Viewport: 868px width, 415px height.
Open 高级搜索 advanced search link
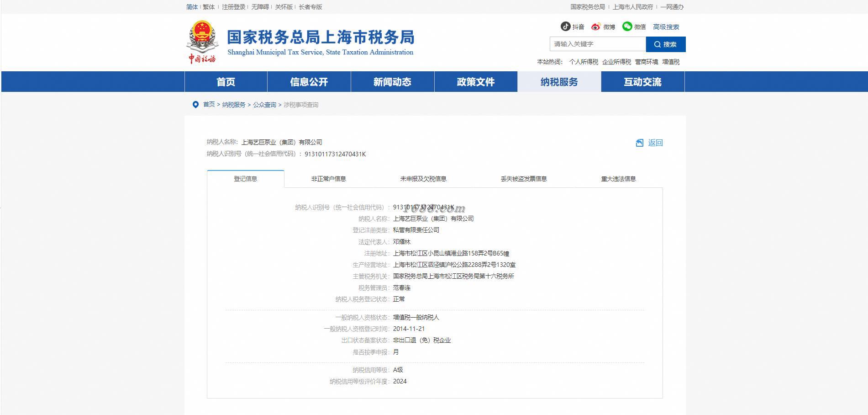coord(666,27)
